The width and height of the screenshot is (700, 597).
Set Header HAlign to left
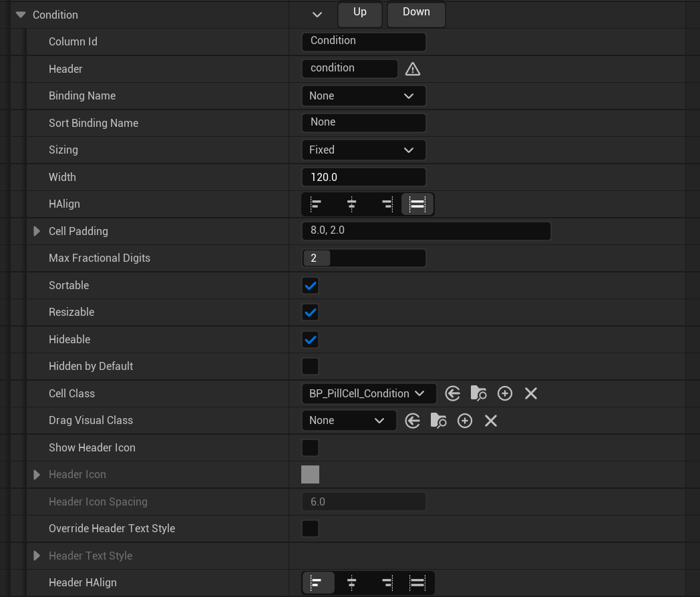(x=318, y=583)
